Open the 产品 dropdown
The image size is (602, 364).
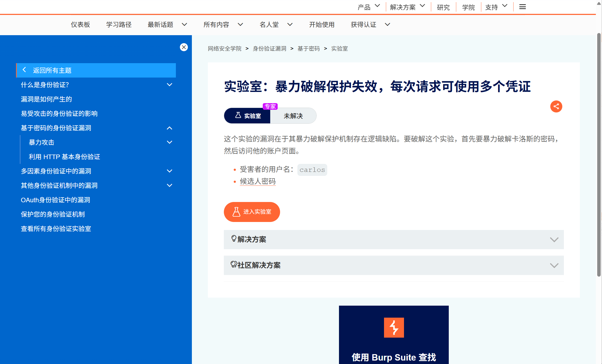(369, 7)
